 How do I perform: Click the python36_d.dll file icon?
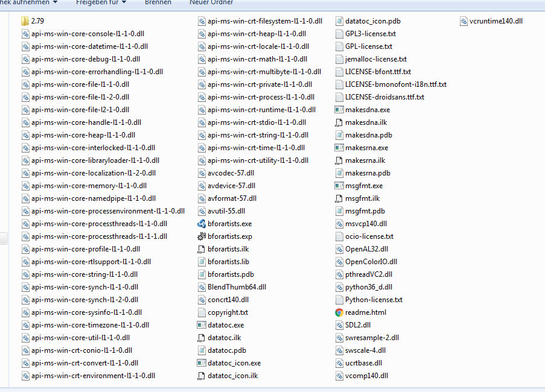coord(340,287)
